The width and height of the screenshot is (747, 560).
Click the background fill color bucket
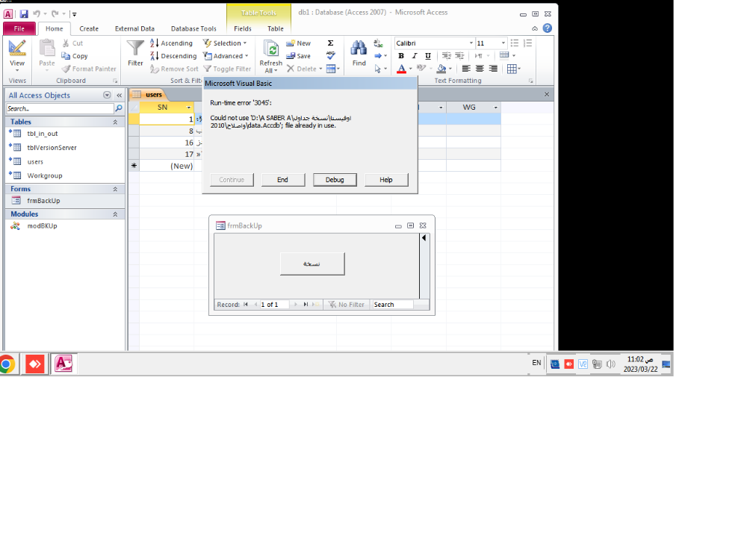coord(441,69)
